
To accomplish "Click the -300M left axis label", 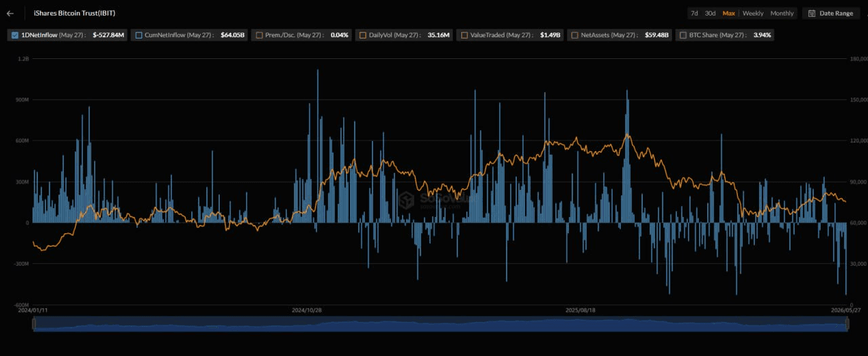I will [22, 263].
